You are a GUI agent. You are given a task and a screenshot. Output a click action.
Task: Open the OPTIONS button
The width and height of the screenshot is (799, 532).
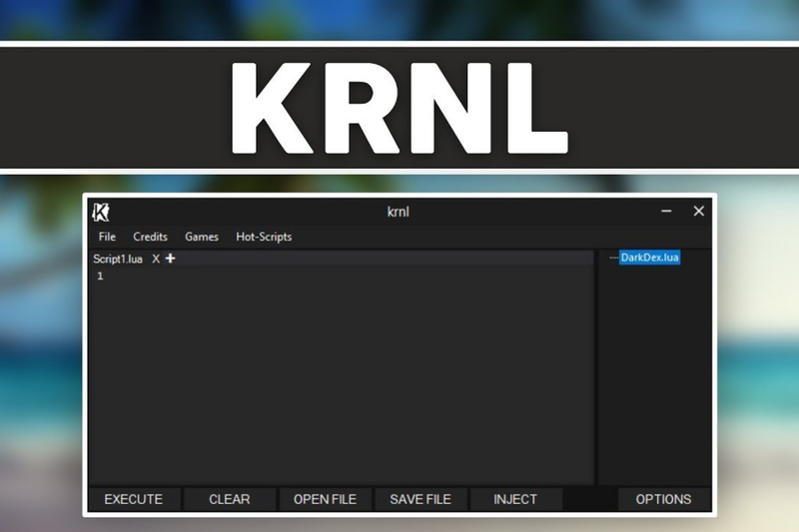coord(663,499)
